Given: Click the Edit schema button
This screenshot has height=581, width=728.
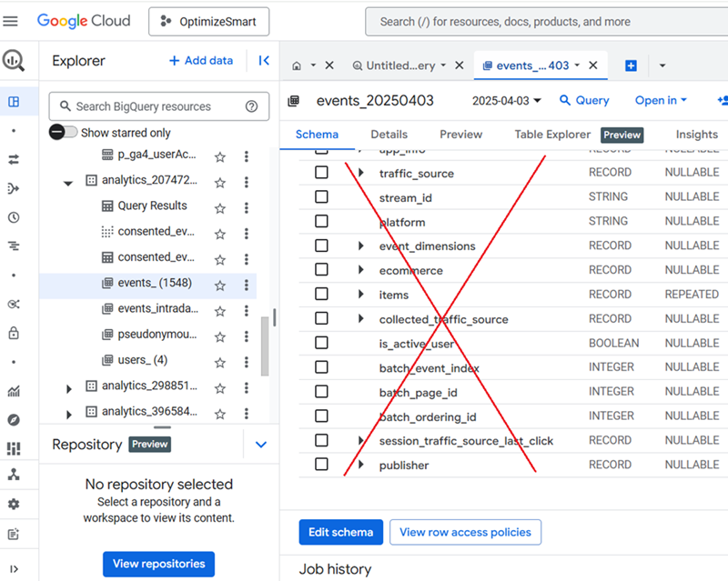Looking at the screenshot, I should tap(340, 532).
